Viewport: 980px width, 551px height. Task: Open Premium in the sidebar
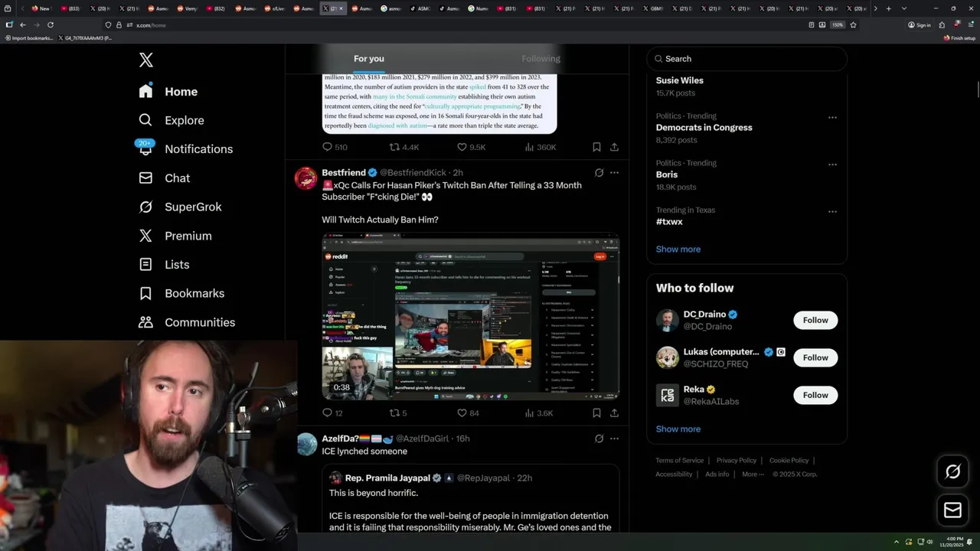click(x=175, y=236)
